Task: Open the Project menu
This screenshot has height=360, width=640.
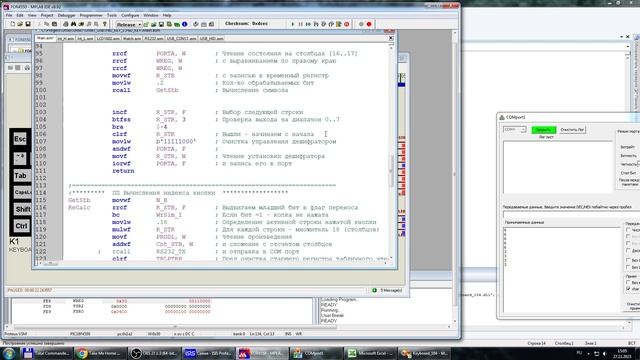Action: (47, 15)
